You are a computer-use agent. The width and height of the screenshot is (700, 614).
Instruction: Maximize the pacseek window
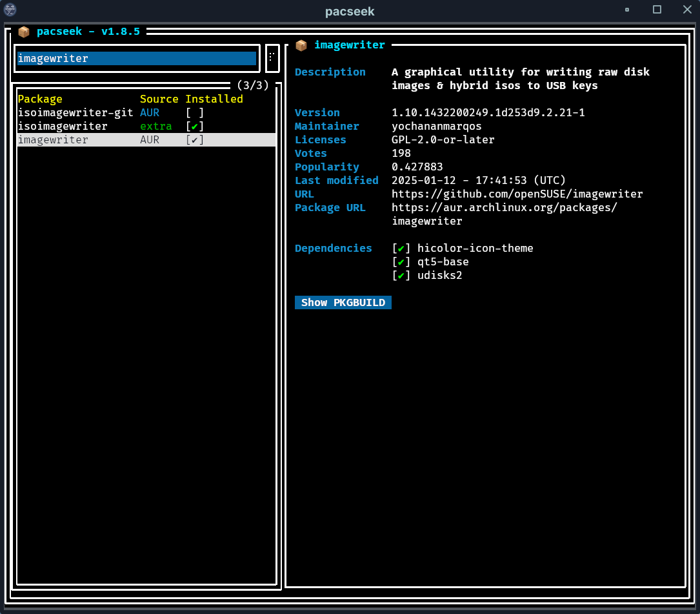tap(657, 10)
